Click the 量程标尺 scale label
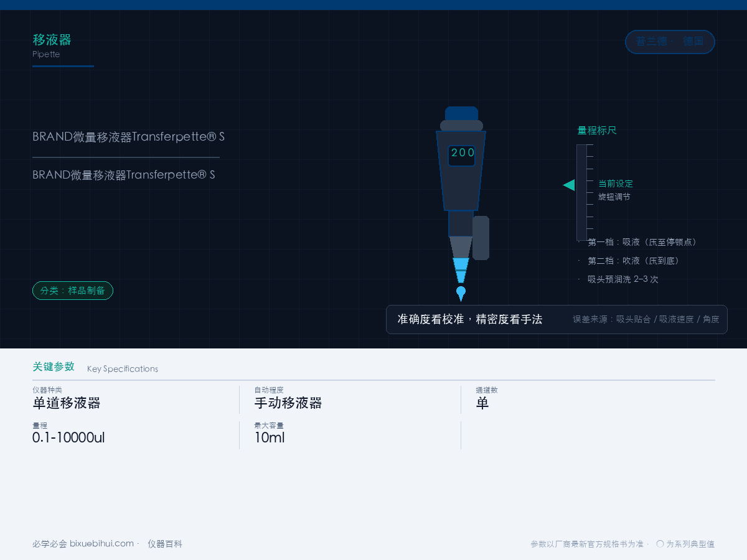747x560 pixels. click(x=597, y=131)
